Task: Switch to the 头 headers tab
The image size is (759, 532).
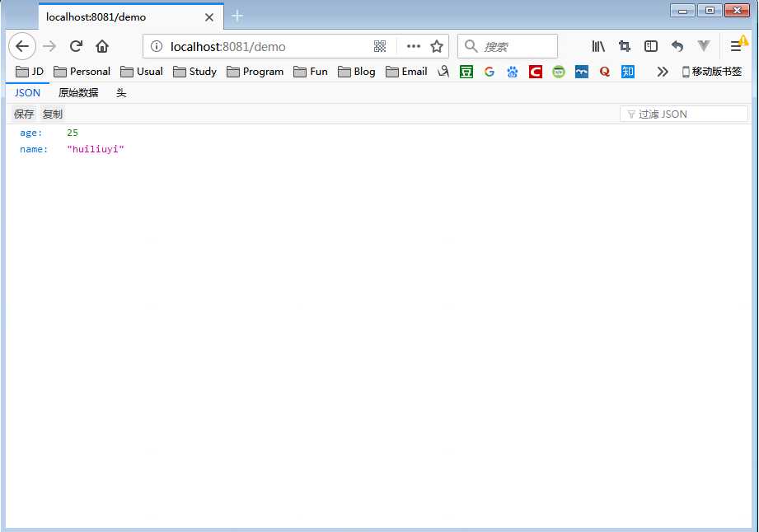Action: 121,93
